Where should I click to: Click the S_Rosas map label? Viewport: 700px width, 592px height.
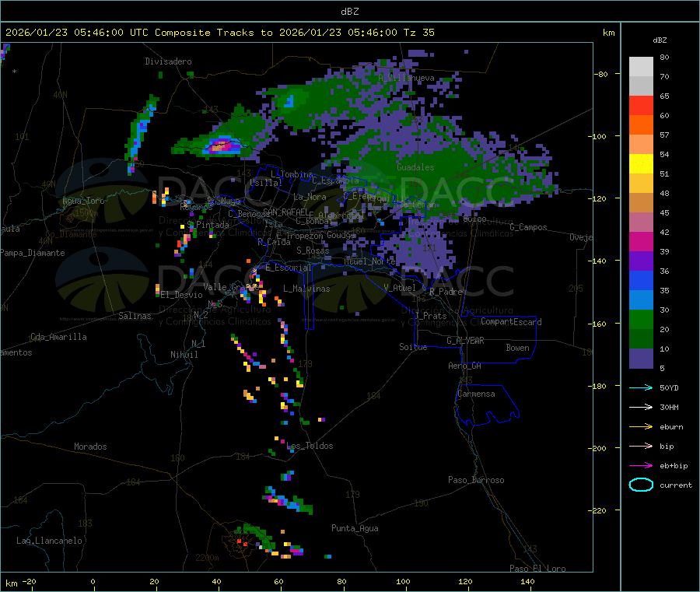(x=313, y=250)
